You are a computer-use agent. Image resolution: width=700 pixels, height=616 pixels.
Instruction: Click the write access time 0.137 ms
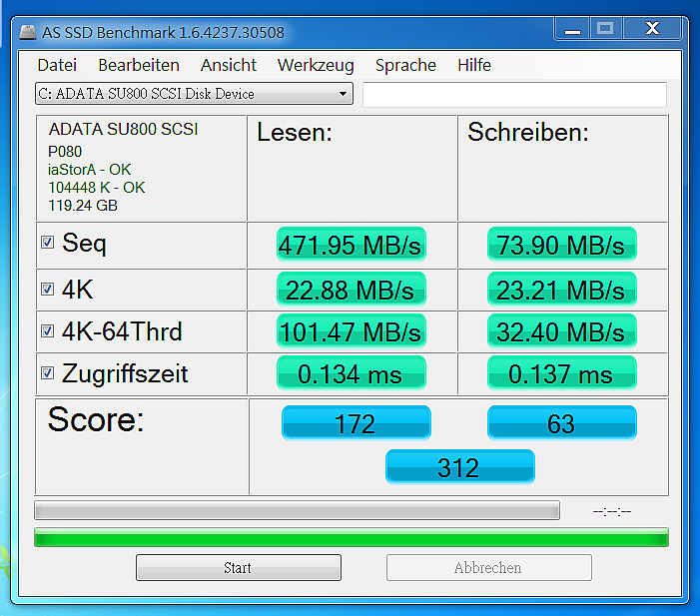tap(562, 373)
